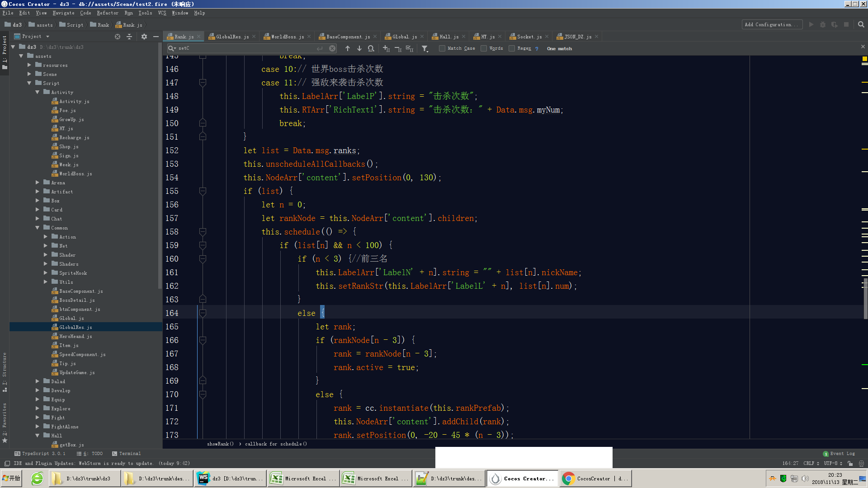
Task: Click the search filter funnel icon
Action: tap(425, 48)
